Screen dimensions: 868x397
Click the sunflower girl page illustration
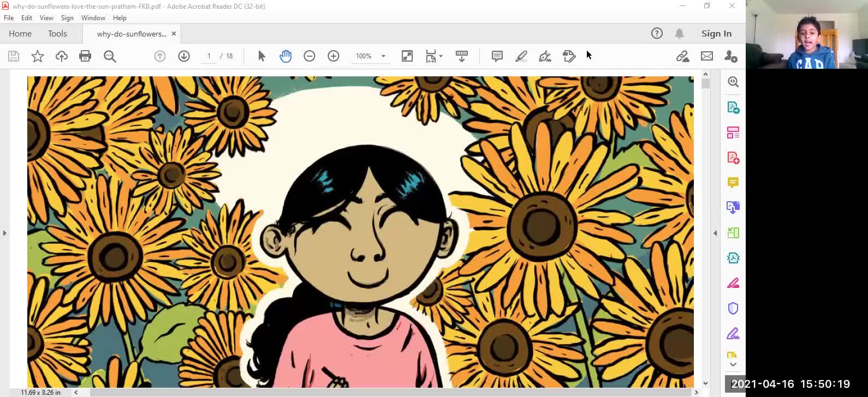(360, 232)
